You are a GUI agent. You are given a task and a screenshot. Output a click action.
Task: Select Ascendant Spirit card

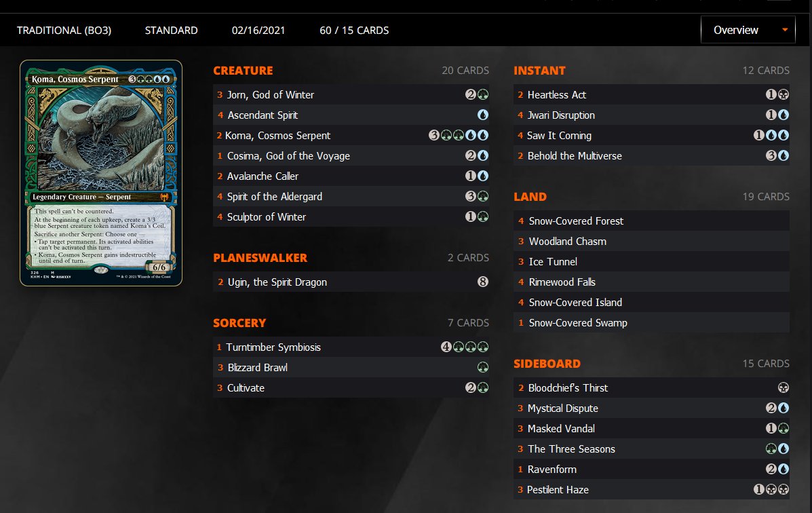click(351, 115)
